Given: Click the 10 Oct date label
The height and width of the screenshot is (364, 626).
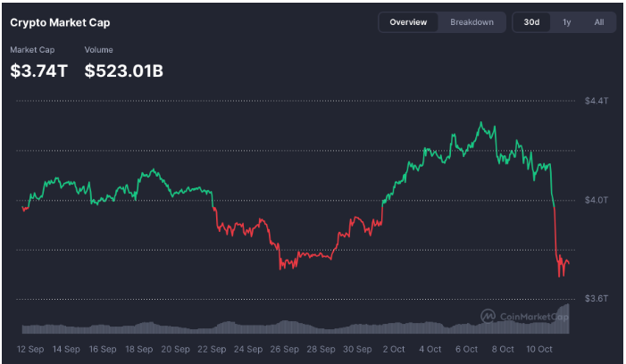Looking at the screenshot, I should click(x=540, y=349).
